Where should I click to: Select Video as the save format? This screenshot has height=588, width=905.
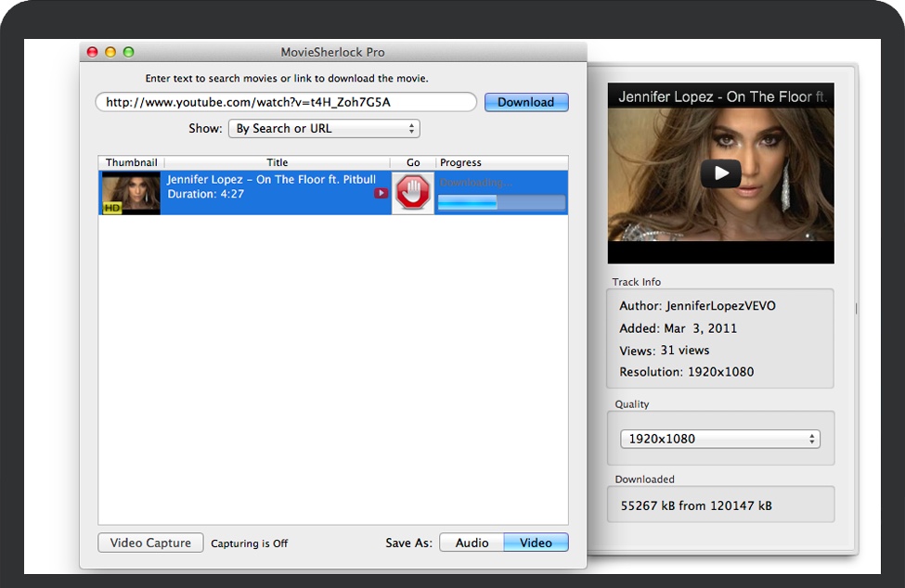[536, 543]
